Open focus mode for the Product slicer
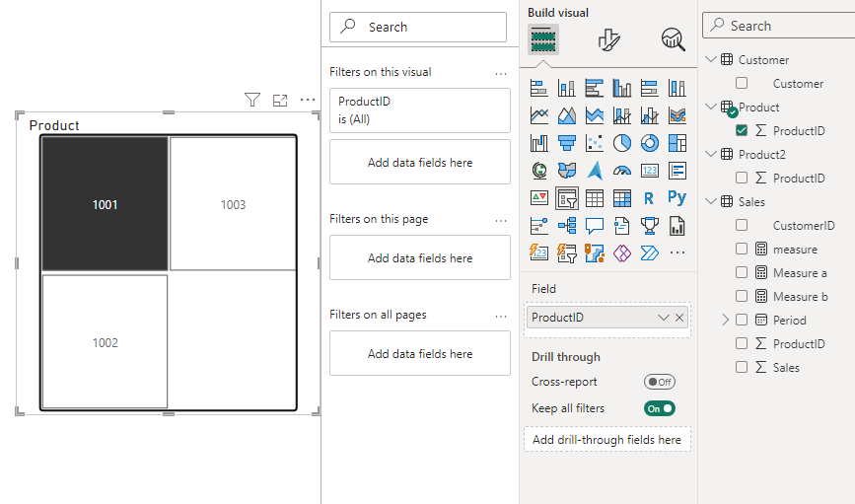This screenshot has width=855, height=504. click(x=280, y=101)
